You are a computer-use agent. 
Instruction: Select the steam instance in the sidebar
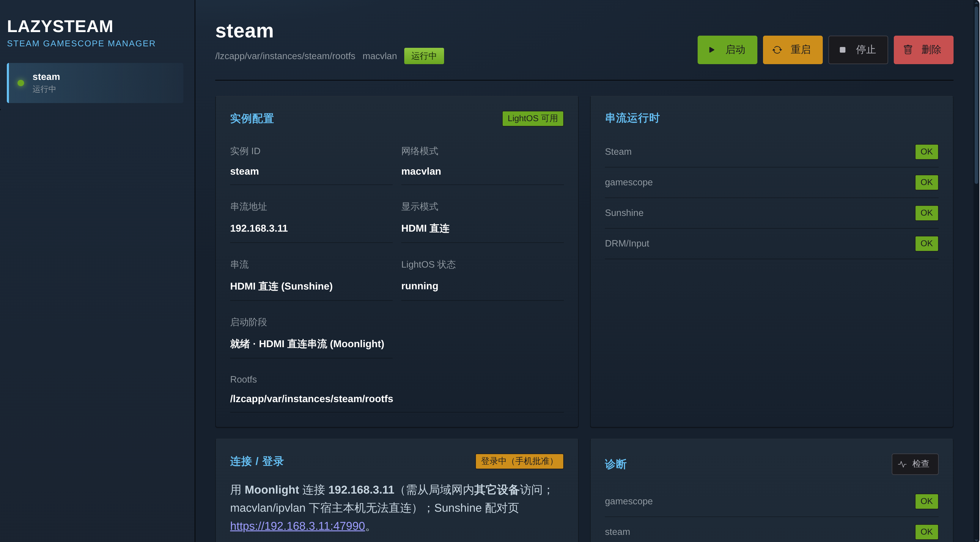95,83
